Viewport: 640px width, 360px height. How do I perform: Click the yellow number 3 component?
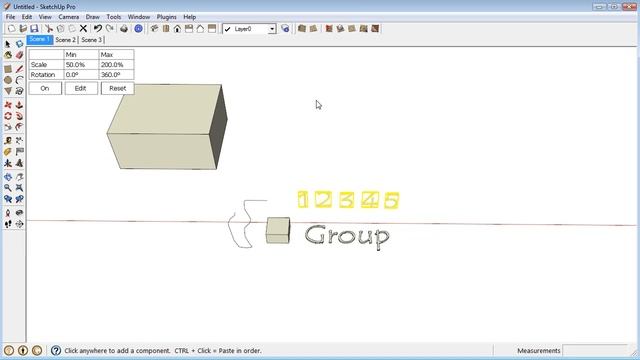point(346,200)
